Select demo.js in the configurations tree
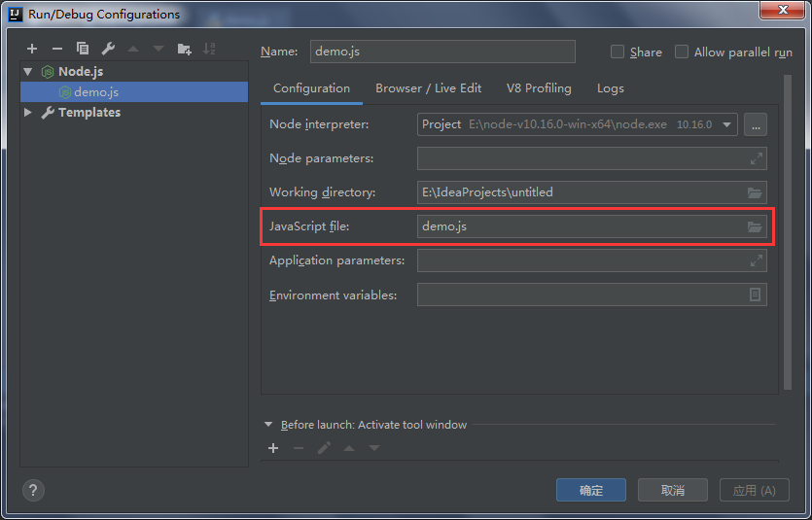812x520 pixels. pos(134,92)
